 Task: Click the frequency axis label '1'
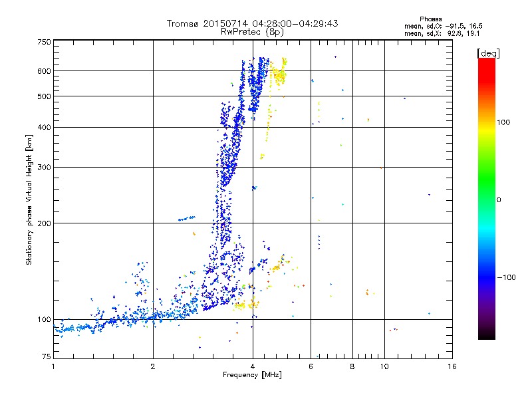click(x=53, y=366)
